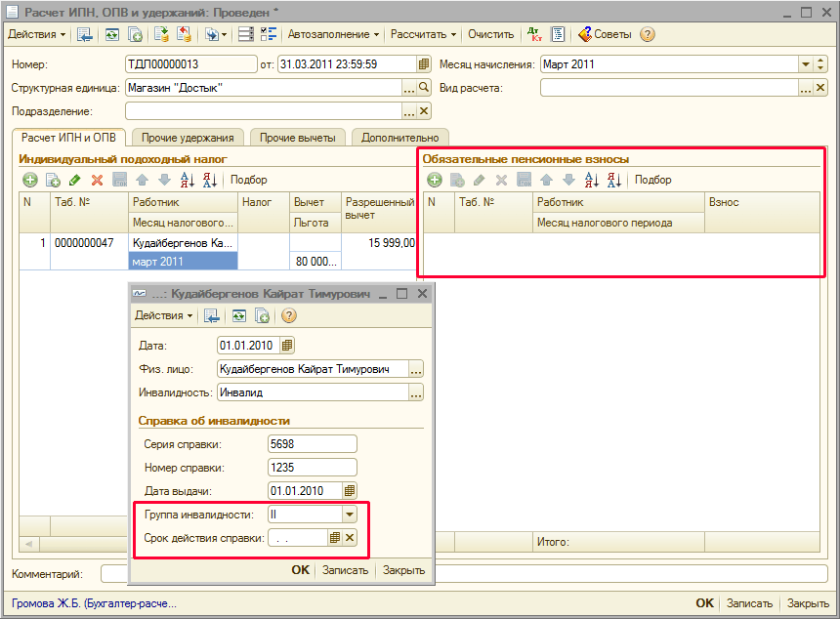Click magnifier icon beside Структурная единица field
Image resolution: width=840 pixels, height=619 pixels.
tap(424, 88)
